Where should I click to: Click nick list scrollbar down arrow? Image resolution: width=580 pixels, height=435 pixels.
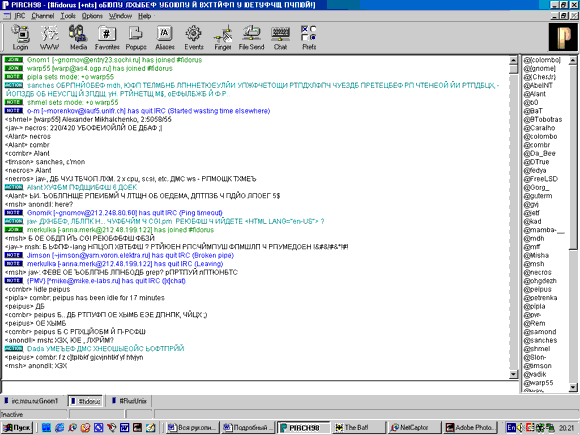tap(573, 387)
